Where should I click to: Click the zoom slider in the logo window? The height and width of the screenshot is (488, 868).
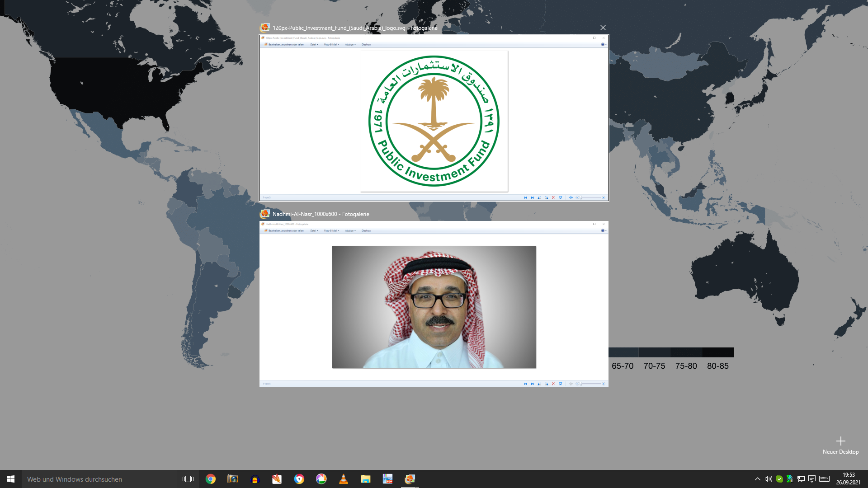(590, 197)
